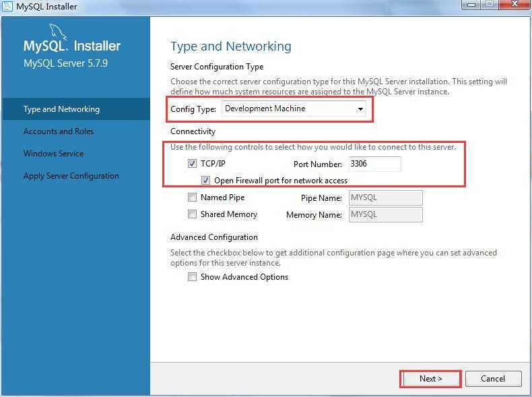Click the Config Type: label
Screen dimensions: 532x397
[193, 109]
